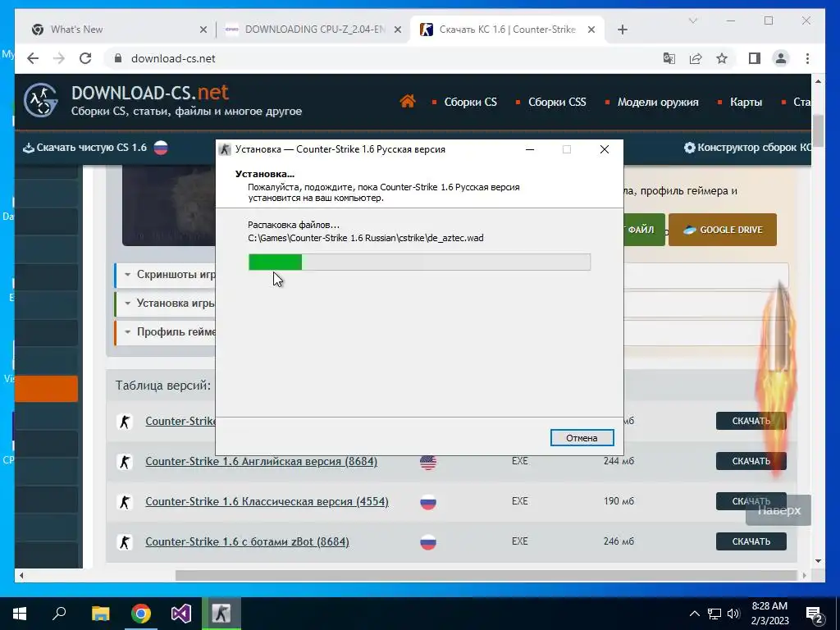Open the Chrome side panel icon
Image resolution: width=840 pixels, height=630 pixels.
(x=755, y=58)
